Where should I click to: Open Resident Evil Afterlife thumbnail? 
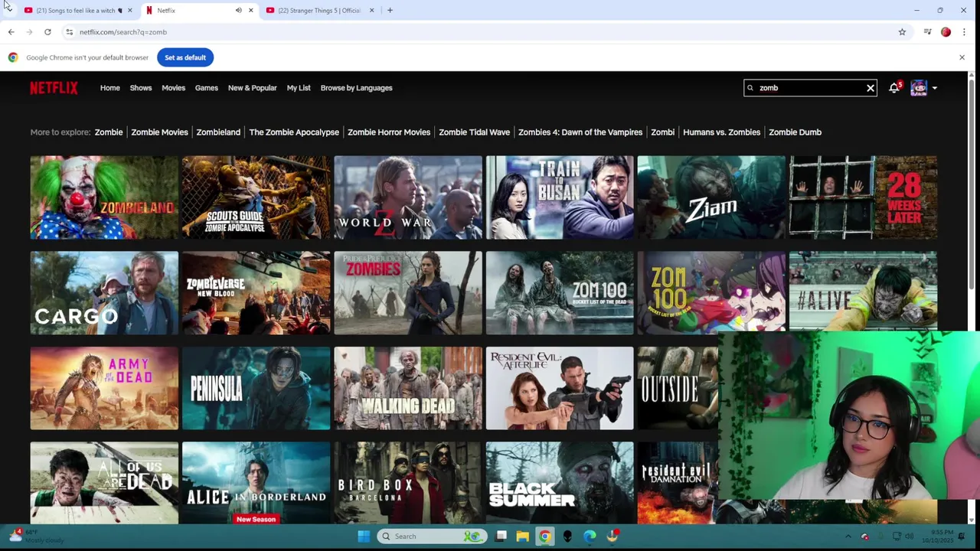560,388
